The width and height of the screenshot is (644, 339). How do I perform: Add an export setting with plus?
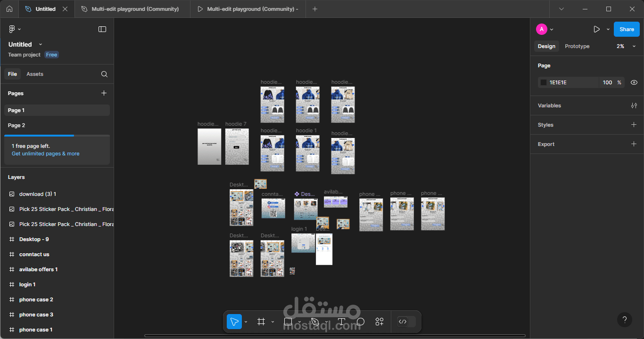pos(634,144)
